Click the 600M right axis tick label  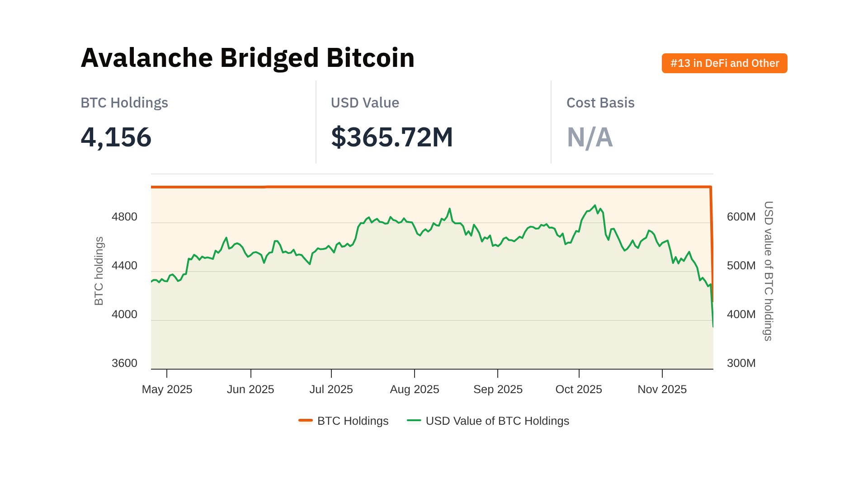coord(741,217)
